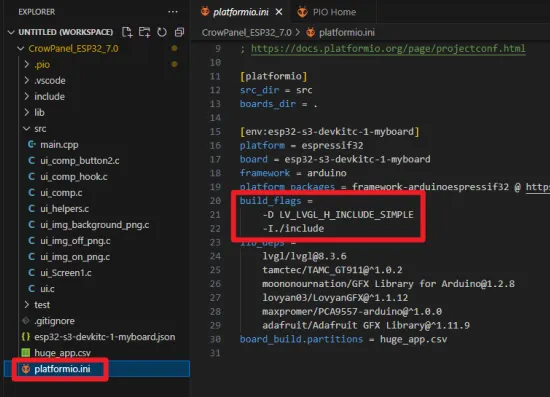Refresh the Explorer file tree
The height and width of the screenshot is (397, 550).
click(162, 32)
